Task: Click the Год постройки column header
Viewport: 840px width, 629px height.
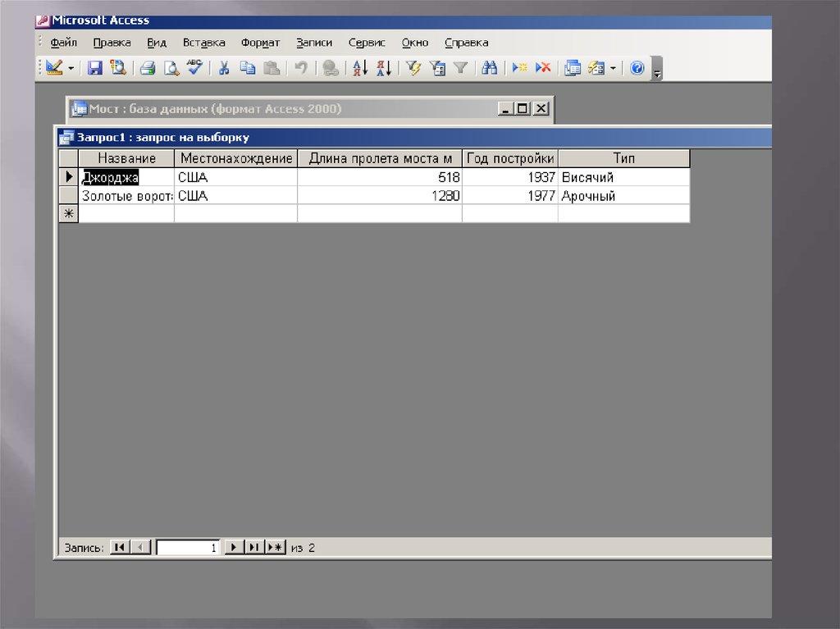Action: click(x=509, y=158)
